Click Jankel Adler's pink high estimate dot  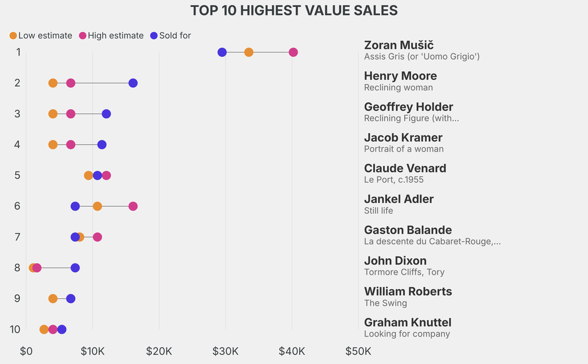click(133, 206)
